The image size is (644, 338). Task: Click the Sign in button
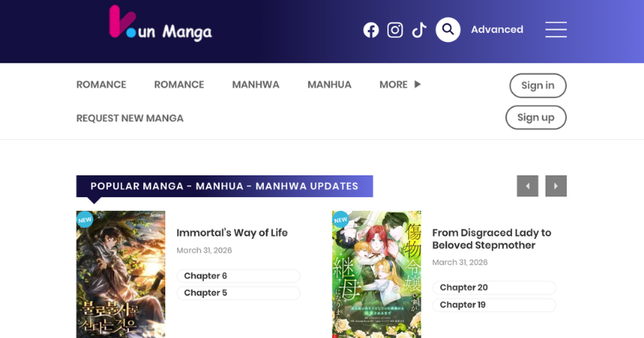(538, 85)
